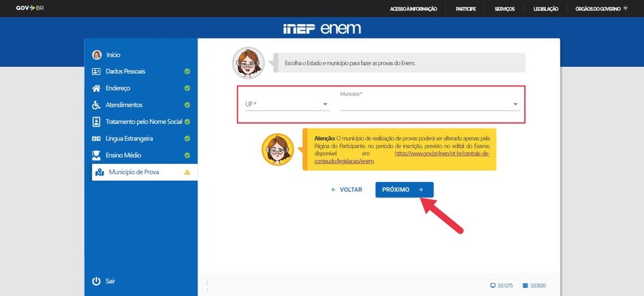Click the Atendimentos wheelchair icon
644x296 pixels.
(96, 105)
